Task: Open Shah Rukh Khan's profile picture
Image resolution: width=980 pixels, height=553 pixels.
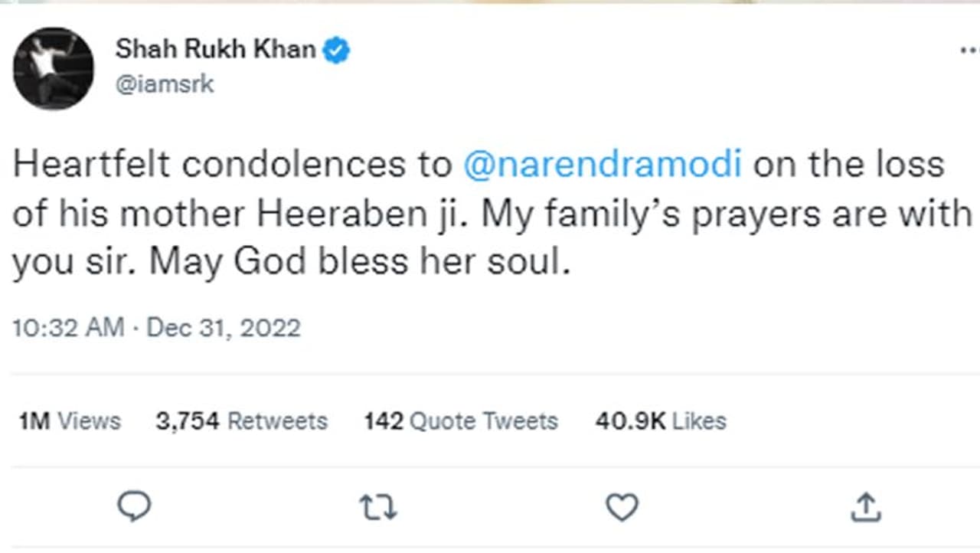Action: coord(54,68)
